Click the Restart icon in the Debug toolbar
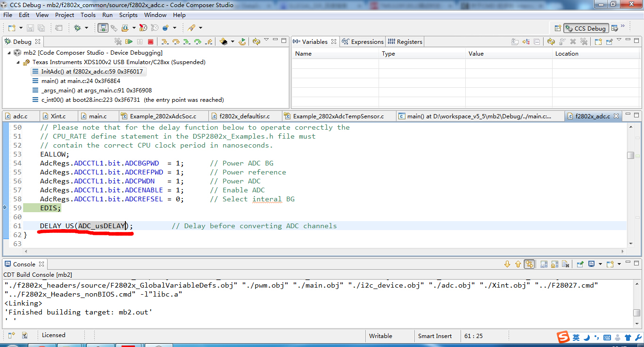The width and height of the screenshot is (644, 347). coord(242,41)
